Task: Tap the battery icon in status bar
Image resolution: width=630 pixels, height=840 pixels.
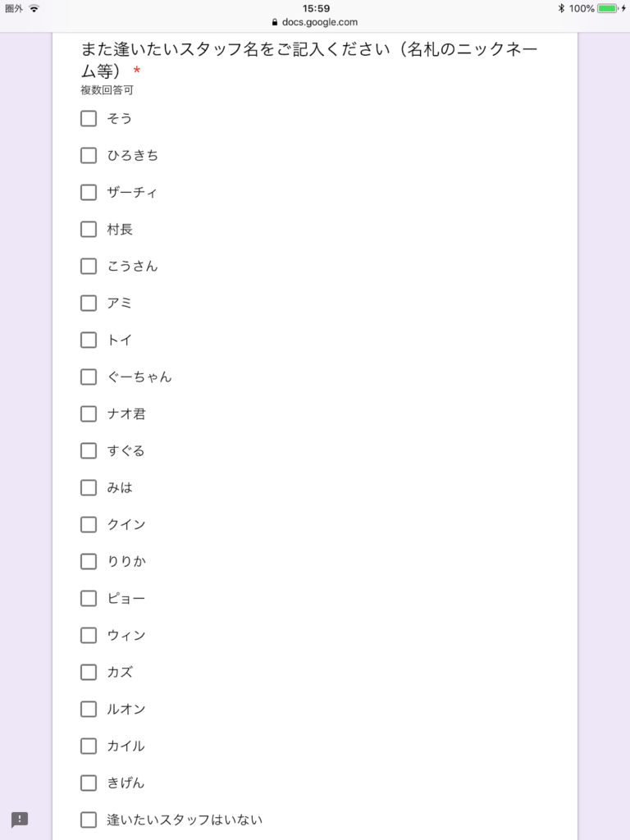Action: coord(607,8)
